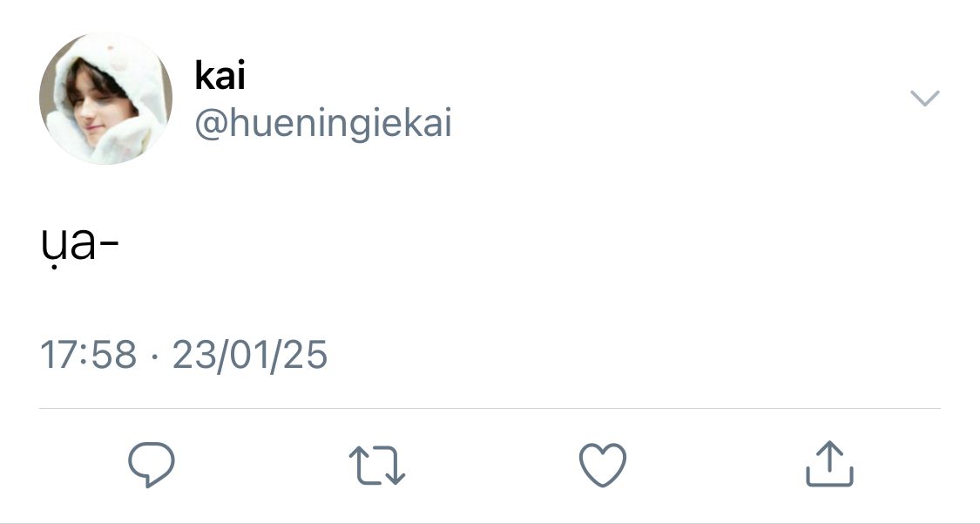The height and width of the screenshot is (524, 980).
Task: Click the speech bubble comment icon
Action: (152, 465)
